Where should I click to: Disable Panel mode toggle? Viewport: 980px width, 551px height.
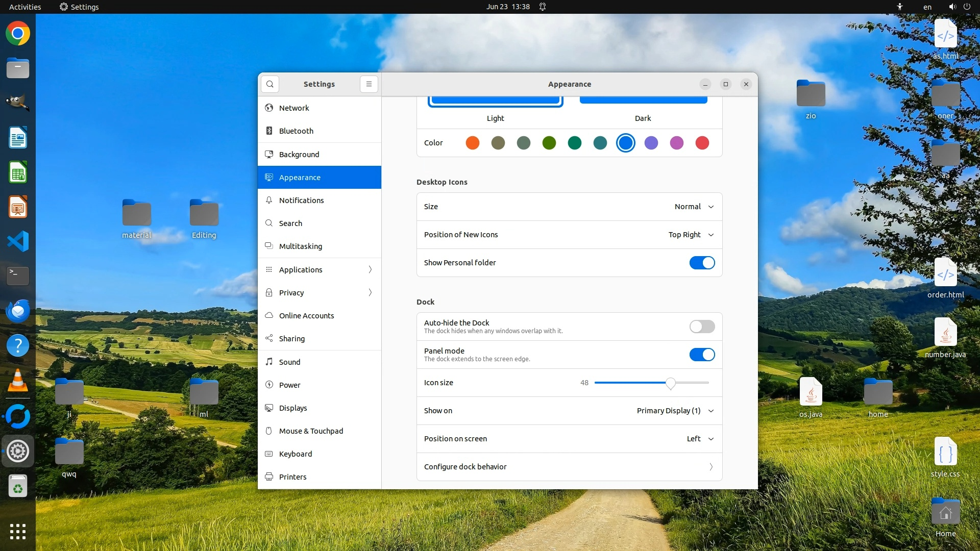(x=702, y=355)
